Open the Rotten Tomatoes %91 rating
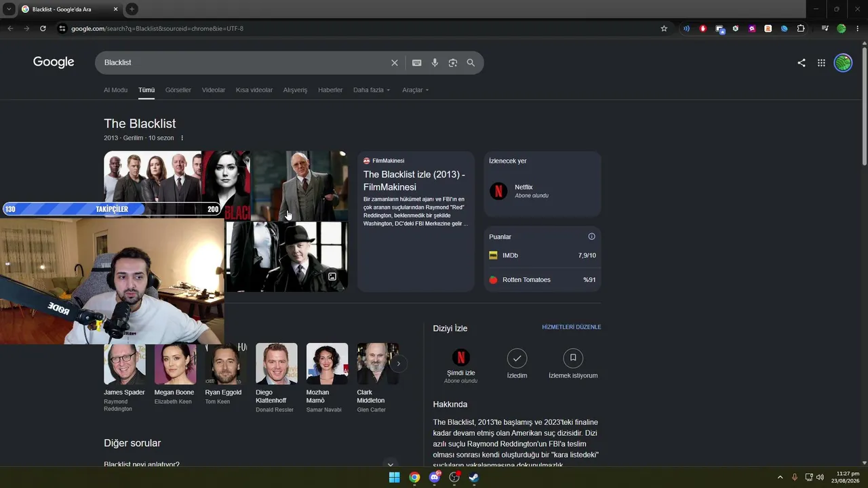This screenshot has height=488, width=868. pyautogui.click(x=542, y=280)
